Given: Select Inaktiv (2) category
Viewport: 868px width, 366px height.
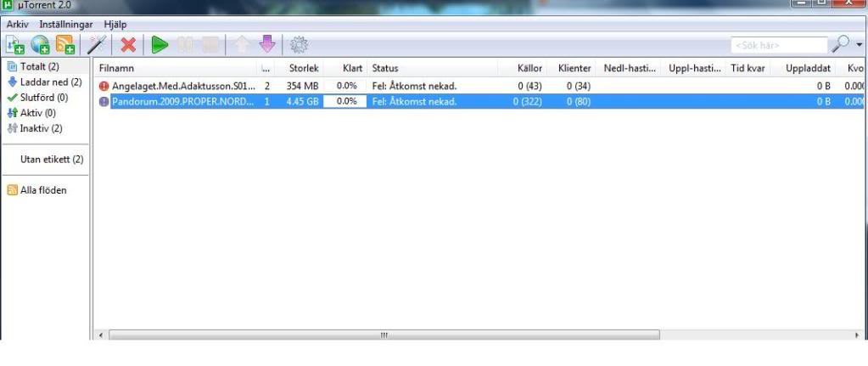Looking at the screenshot, I should pyautogui.click(x=45, y=128).
